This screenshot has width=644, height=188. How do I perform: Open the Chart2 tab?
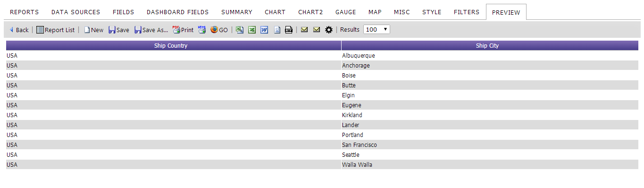click(x=310, y=12)
